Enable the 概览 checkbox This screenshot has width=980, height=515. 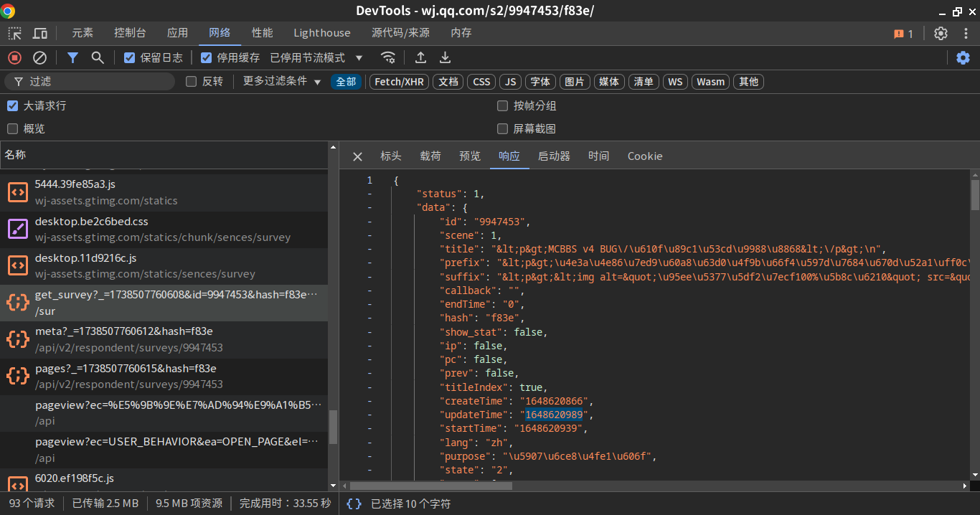pos(12,128)
